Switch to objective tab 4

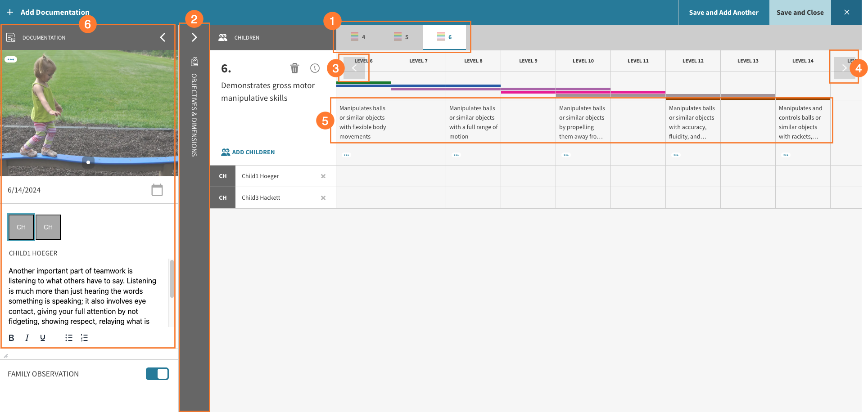(x=358, y=37)
